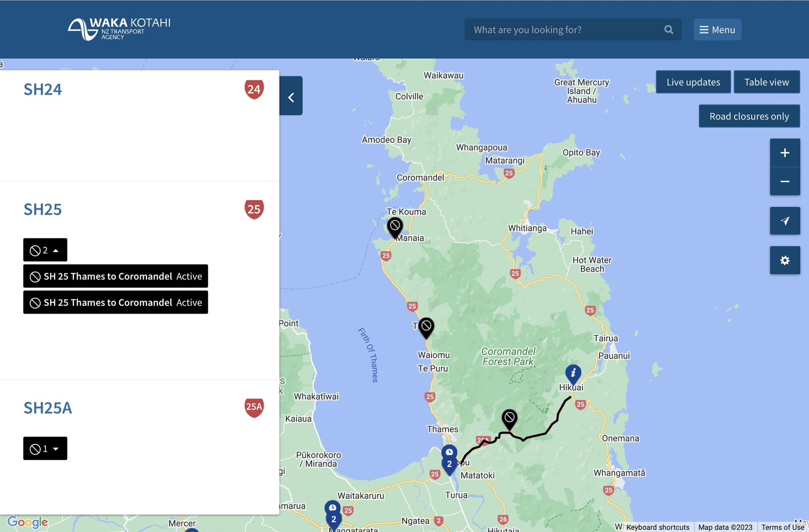Click the info marker at Hikuai
The image size is (809, 532).
pos(573,374)
